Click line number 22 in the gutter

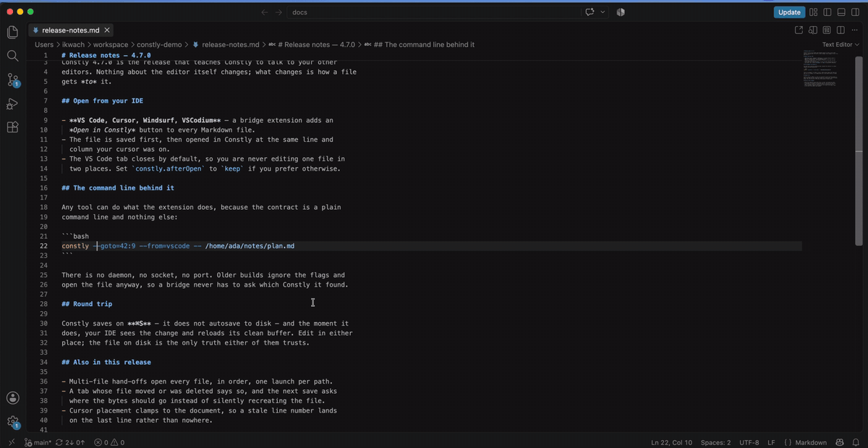(x=43, y=246)
